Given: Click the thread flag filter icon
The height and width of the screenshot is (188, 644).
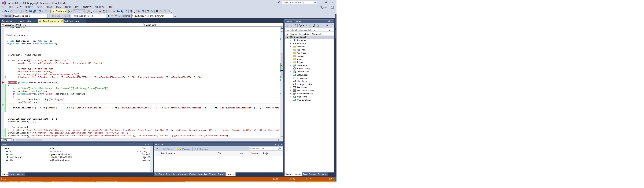Looking at the screenshot, I should 109,16.
